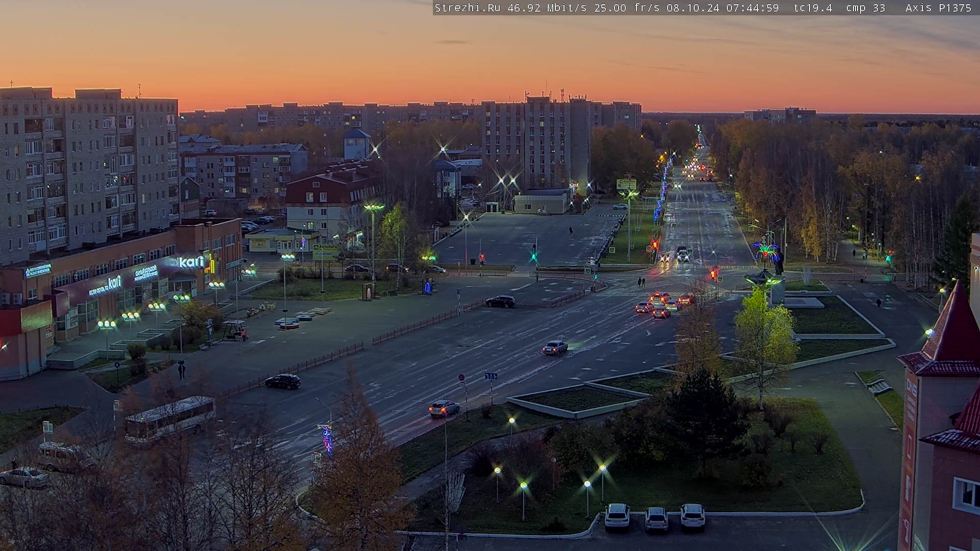Click the 07:44:59 time stamp
Screen dimensions: 980x551
tap(752, 8)
